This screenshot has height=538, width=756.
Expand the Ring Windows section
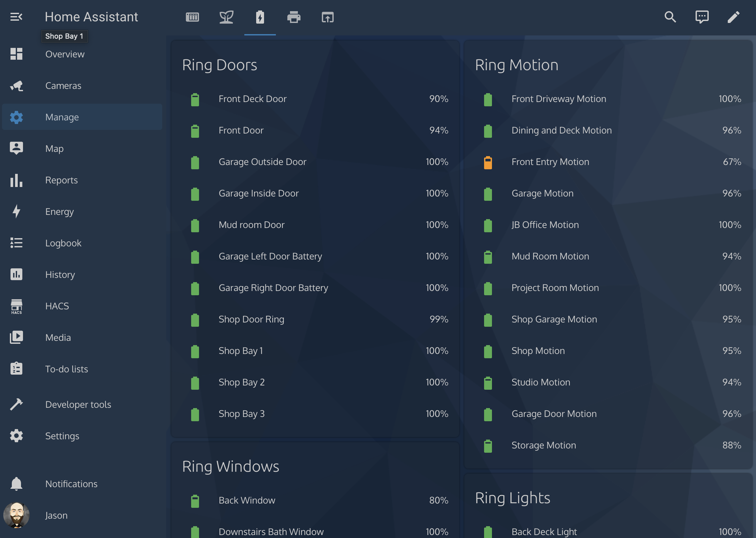click(x=230, y=466)
